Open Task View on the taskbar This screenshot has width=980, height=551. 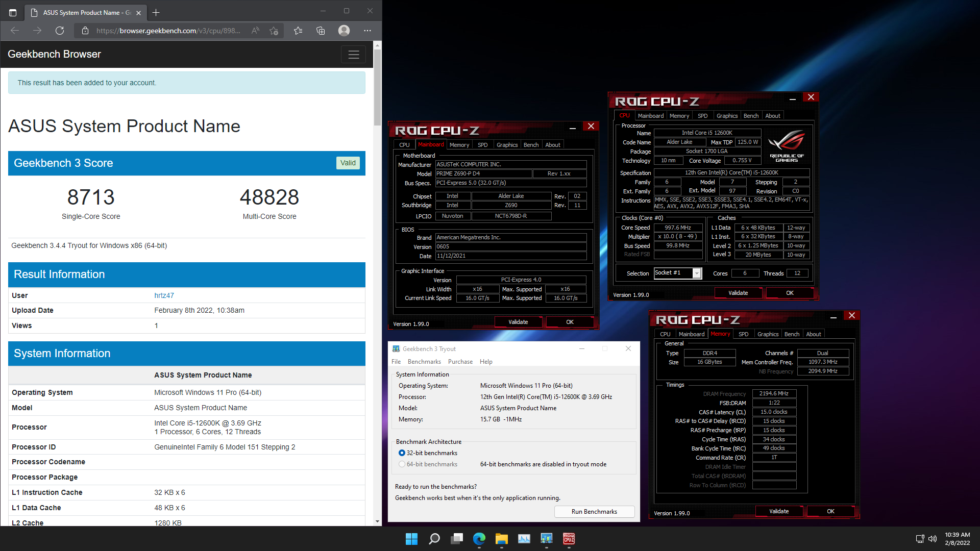pos(456,539)
